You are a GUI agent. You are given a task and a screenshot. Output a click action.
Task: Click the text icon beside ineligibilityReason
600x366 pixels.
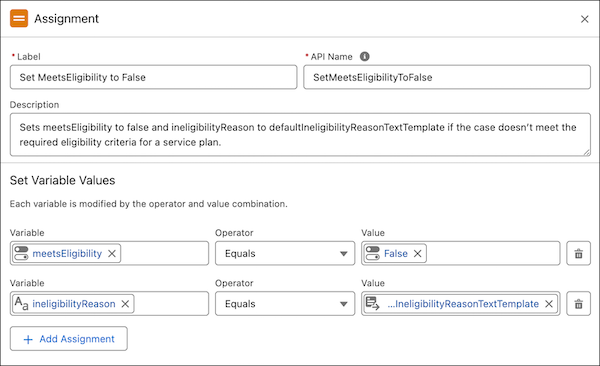coord(21,304)
